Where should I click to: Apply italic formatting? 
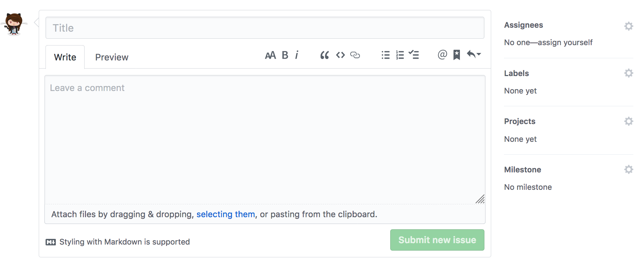297,55
